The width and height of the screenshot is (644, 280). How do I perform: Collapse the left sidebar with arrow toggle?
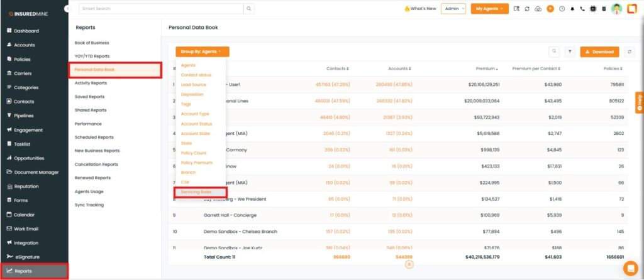tap(67, 9)
